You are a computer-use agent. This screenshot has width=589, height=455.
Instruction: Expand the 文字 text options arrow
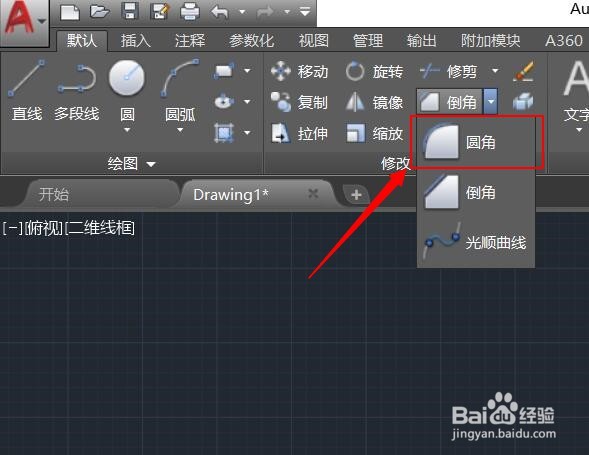pos(579,130)
